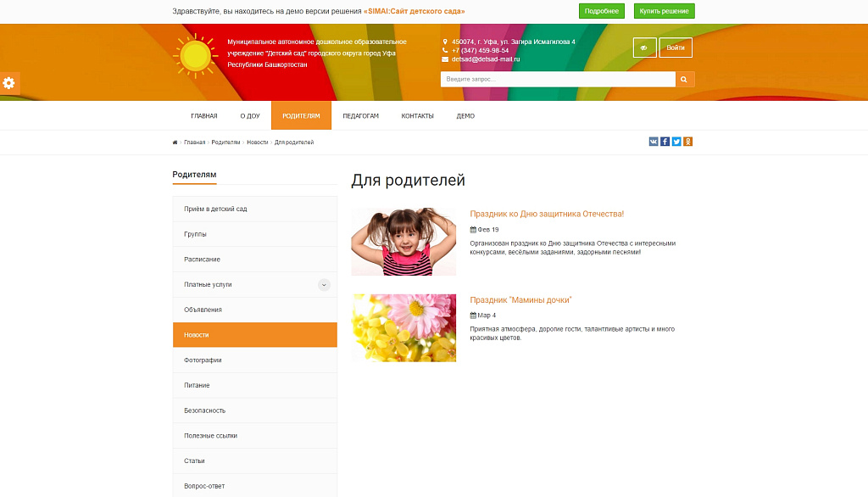The width and height of the screenshot is (868, 497).
Task: Expand the Платные услуги submenu
Action: [x=323, y=284]
